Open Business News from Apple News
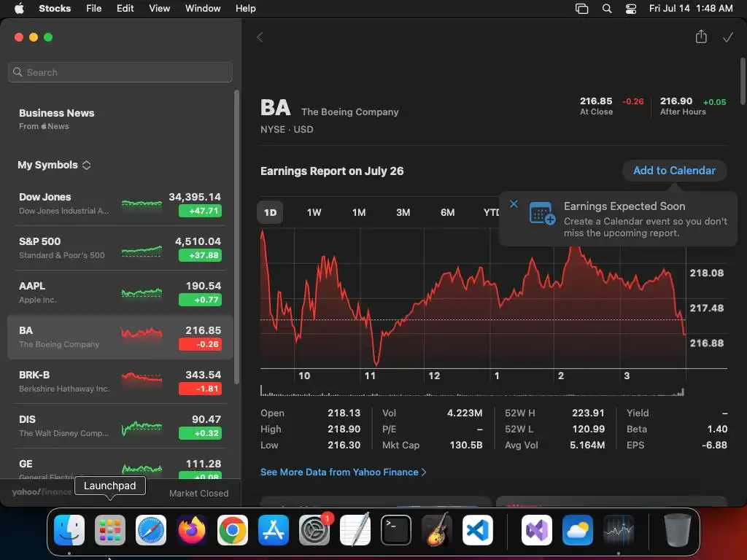Viewport: 747px width, 560px height. 56,119
